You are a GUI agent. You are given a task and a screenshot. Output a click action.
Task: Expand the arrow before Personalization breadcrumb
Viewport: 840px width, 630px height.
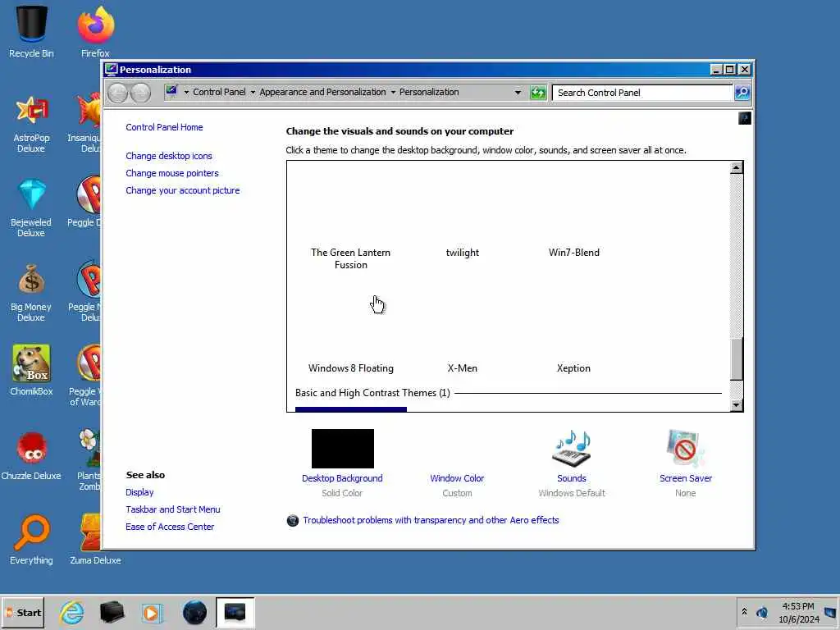393,93
